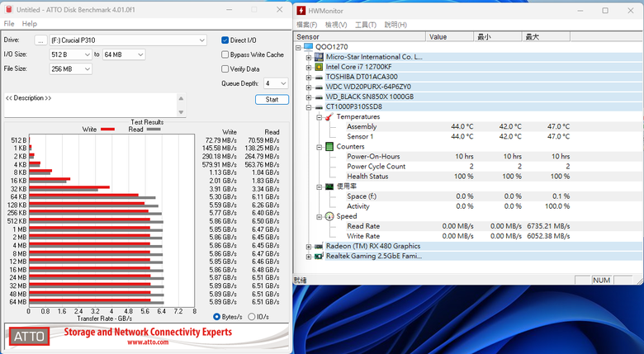Click the Description scrollbar up arrow
Viewport: 644px width, 354px height.
point(181,98)
